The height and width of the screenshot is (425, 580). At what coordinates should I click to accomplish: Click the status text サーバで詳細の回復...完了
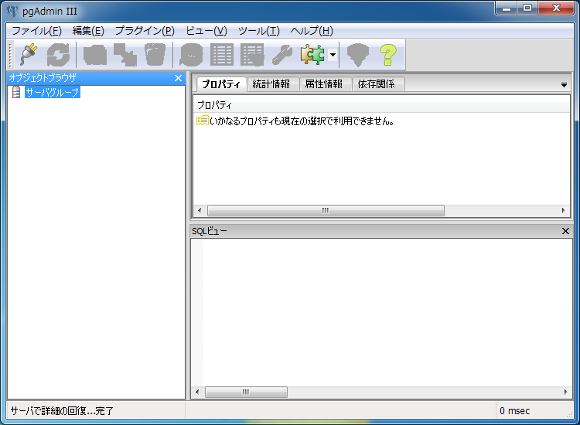(x=62, y=411)
